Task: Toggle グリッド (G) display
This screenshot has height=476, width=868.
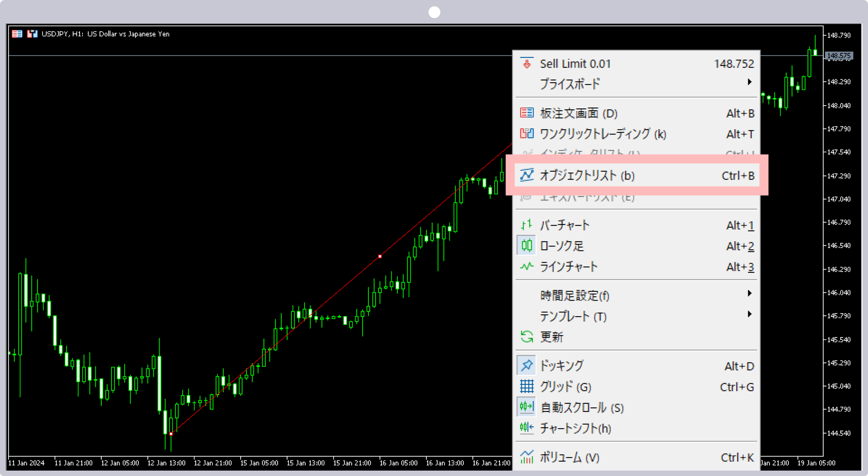Action: point(637,387)
